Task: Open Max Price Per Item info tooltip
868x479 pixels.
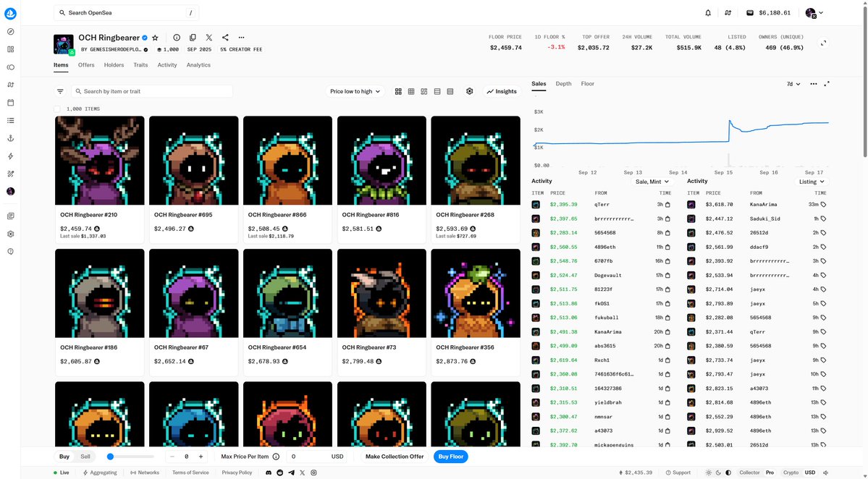Action: click(277, 457)
